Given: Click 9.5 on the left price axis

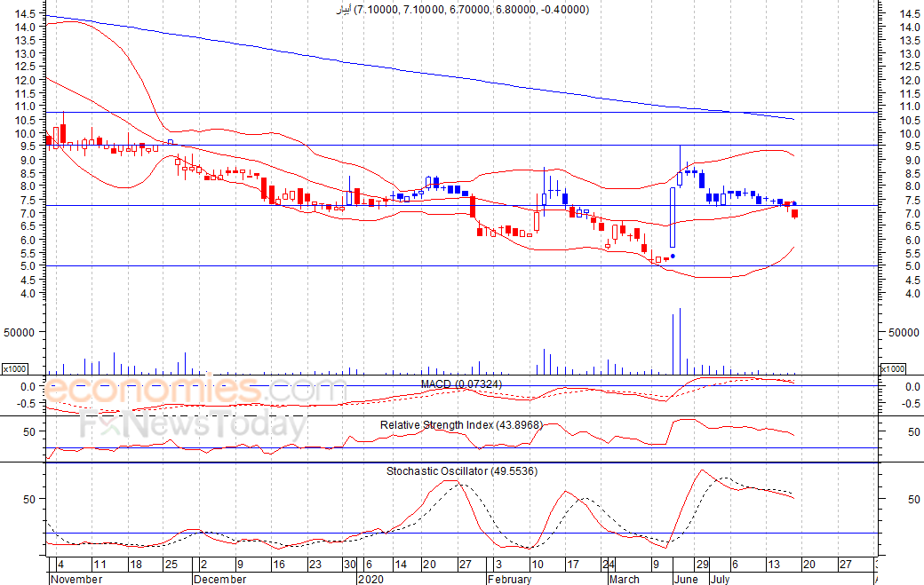Looking at the screenshot, I should point(28,146).
